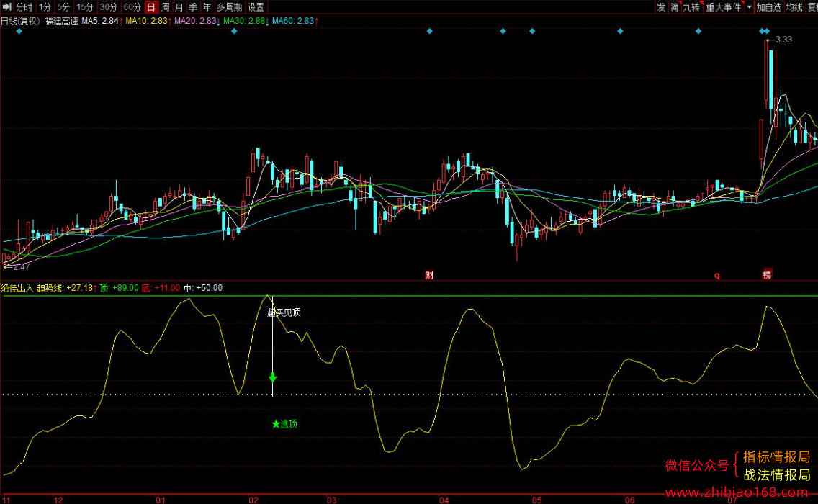Click the 绝佳出入 indicator name
818x504 pixels.
pos(17,288)
